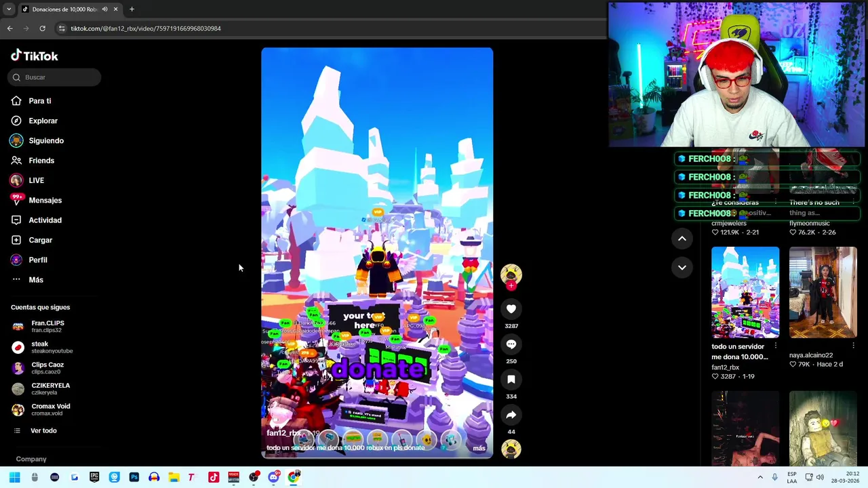Open the spinning sound disc icon
The image size is (868, 488).
tap(511, 449)
